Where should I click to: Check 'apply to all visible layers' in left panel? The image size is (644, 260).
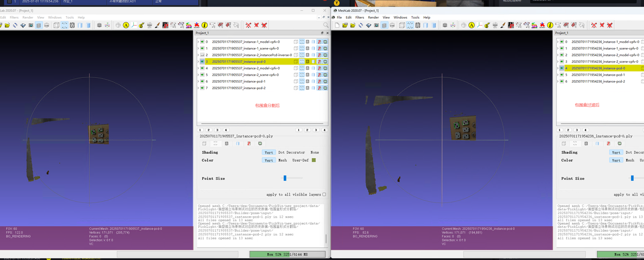324,194
